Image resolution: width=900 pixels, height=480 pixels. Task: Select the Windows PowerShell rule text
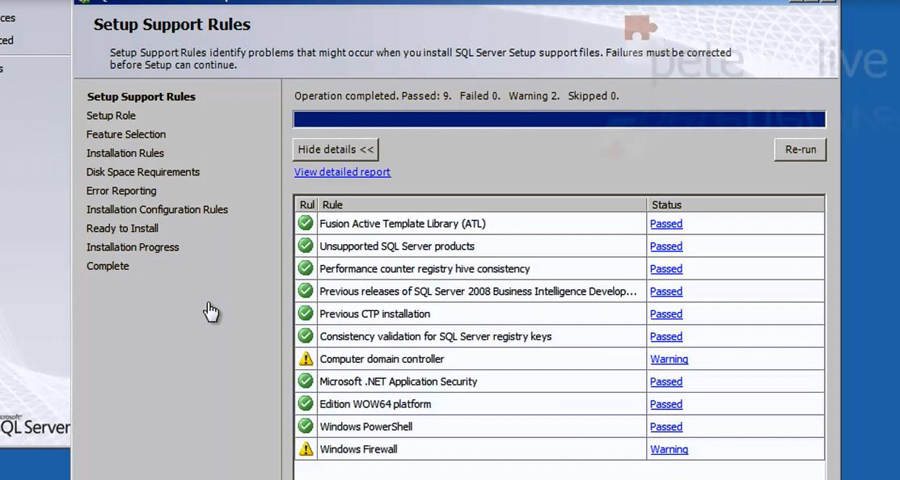(x=366, y=427)
